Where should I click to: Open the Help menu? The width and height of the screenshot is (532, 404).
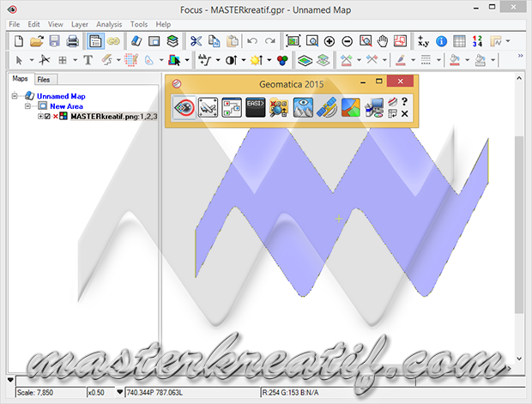163,24
